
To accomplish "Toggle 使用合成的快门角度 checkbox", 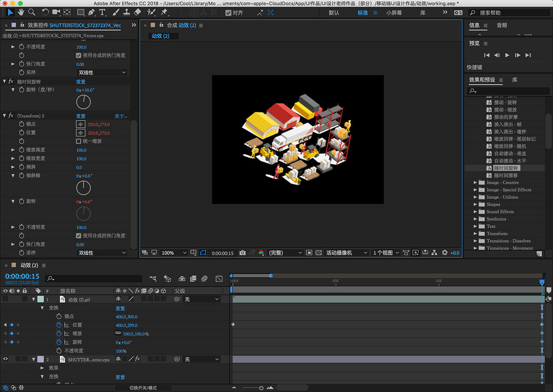I will [x=79, y=55].
